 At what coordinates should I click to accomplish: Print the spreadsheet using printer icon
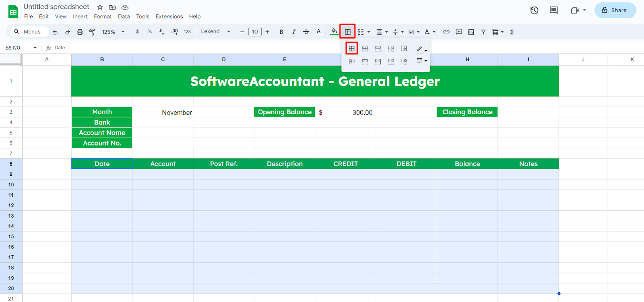(80, 32)
